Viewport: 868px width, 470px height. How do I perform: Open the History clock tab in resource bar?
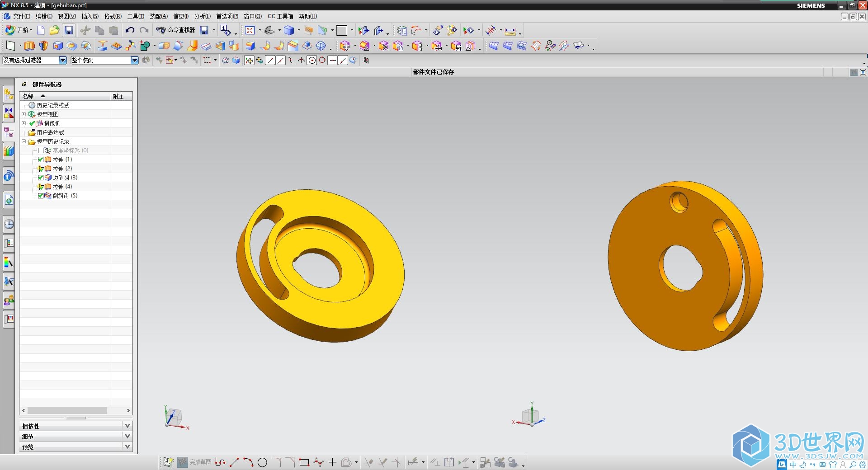click(9, 224)
